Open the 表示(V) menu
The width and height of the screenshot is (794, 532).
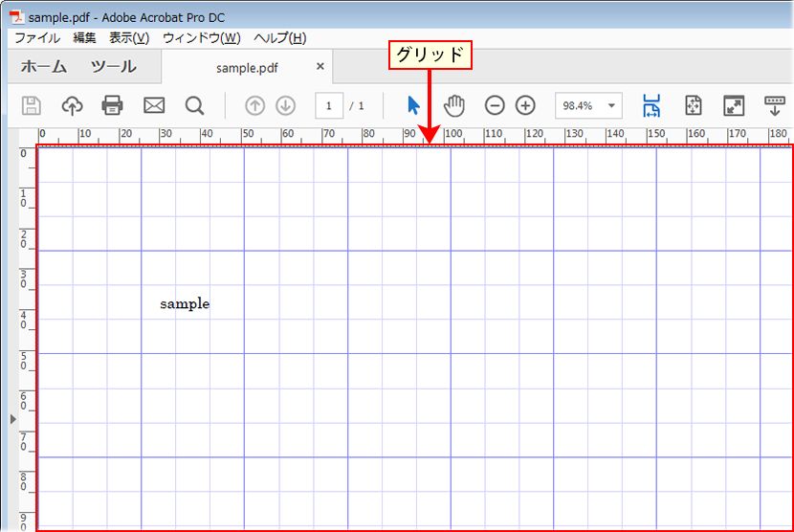coord(129,38)
